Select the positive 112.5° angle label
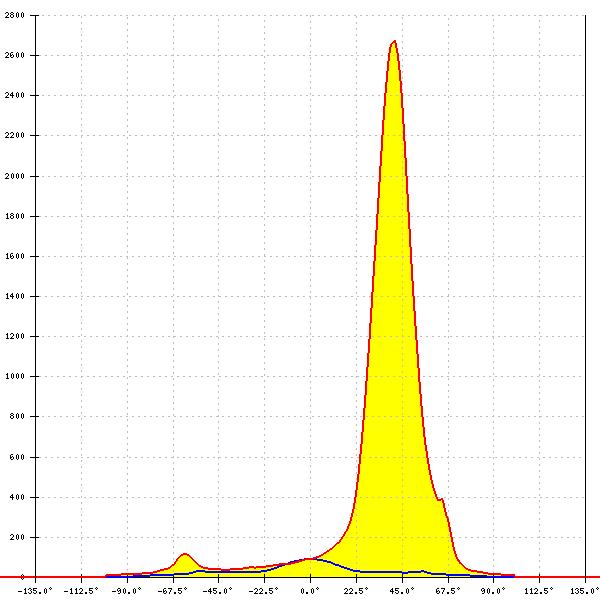 (539, 591)
